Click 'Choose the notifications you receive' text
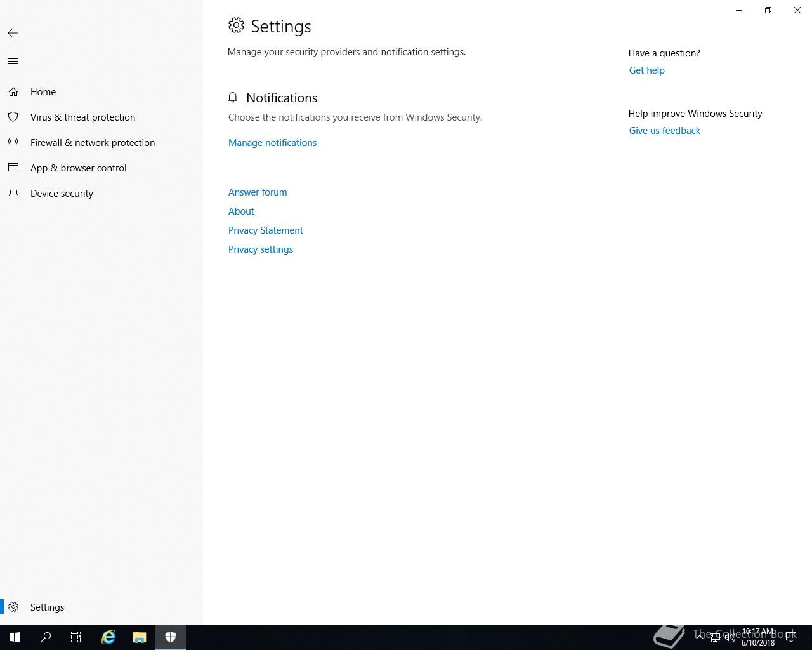This screenshot has height=650, width=812. [x=355, y=117]
